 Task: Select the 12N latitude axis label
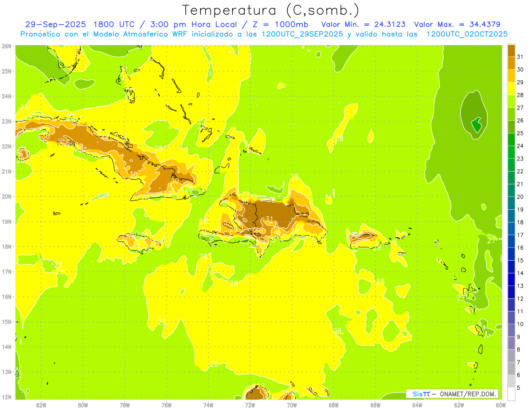pyautogui.click(x=7, y=397)
